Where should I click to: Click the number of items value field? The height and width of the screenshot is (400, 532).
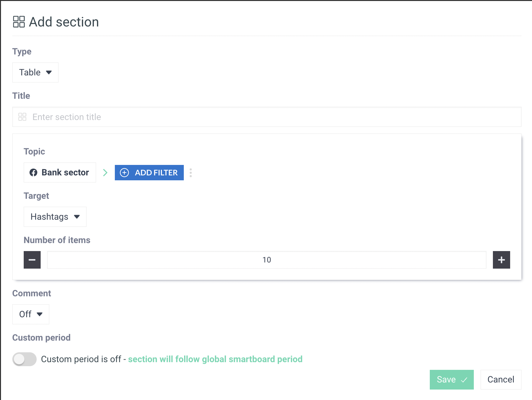[x=267, y=260]
